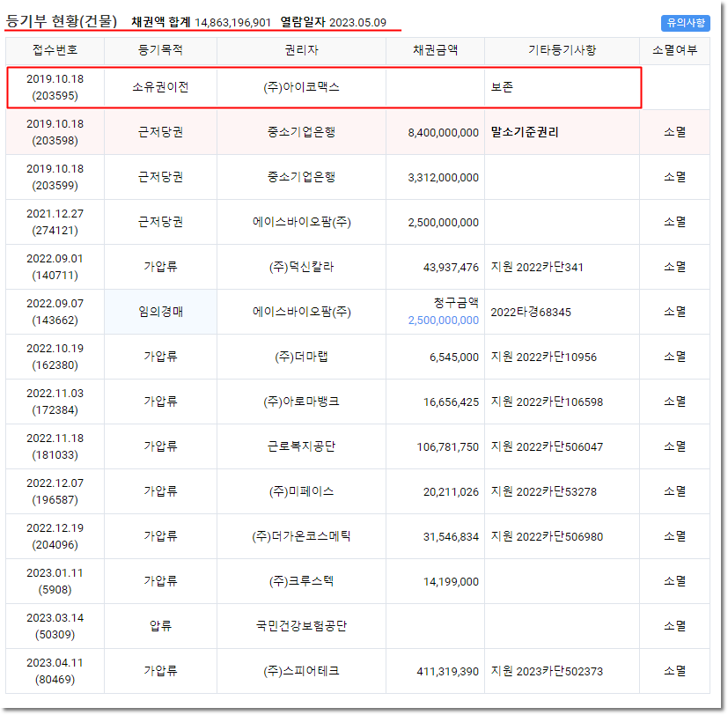Screen dimensions: 728x715
Task: Click the 권리자 column header
Action: point(301,50)
